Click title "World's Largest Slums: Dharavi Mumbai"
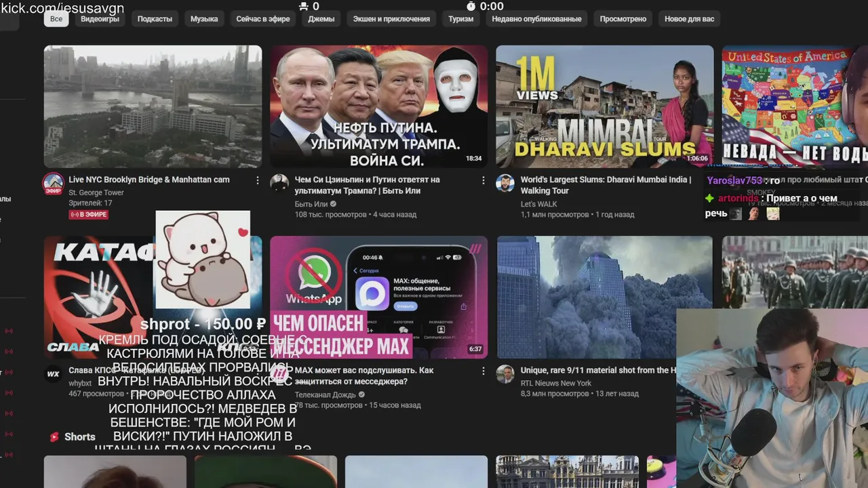868x488 pixels. tap(606, 185)
